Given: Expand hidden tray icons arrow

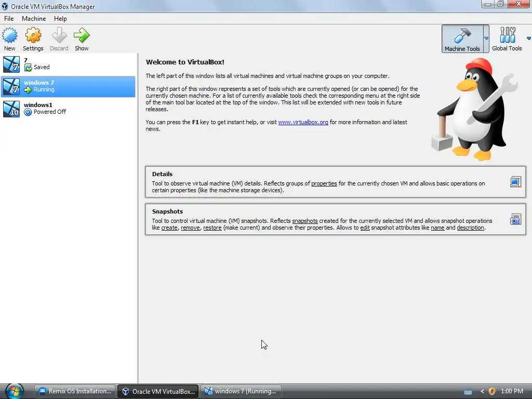Looking at the screenshot, I should coord(482,391).
